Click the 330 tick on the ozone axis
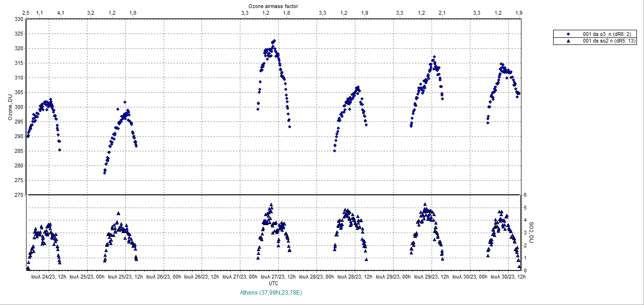 pos(19,19)
